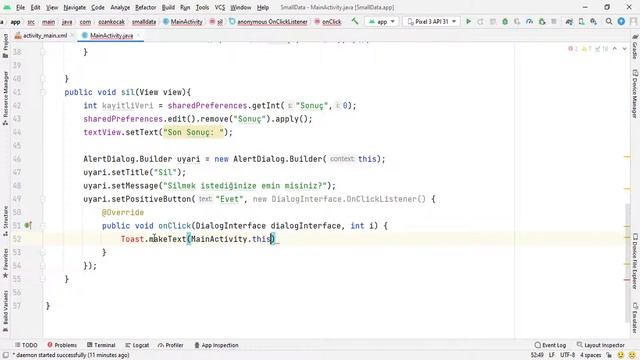Click the Make Project hammer icon
This screenshot has height=360, width=640.
pos(355,21)
